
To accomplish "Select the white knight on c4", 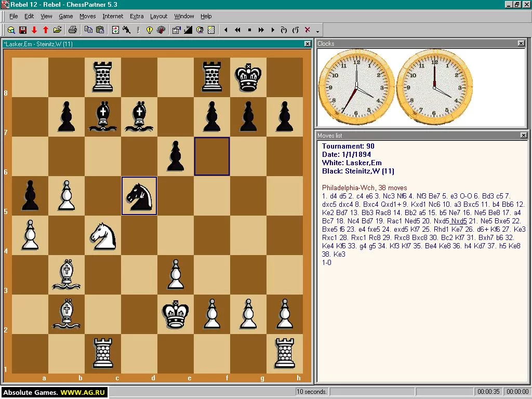I will click(x=103, y=235).
